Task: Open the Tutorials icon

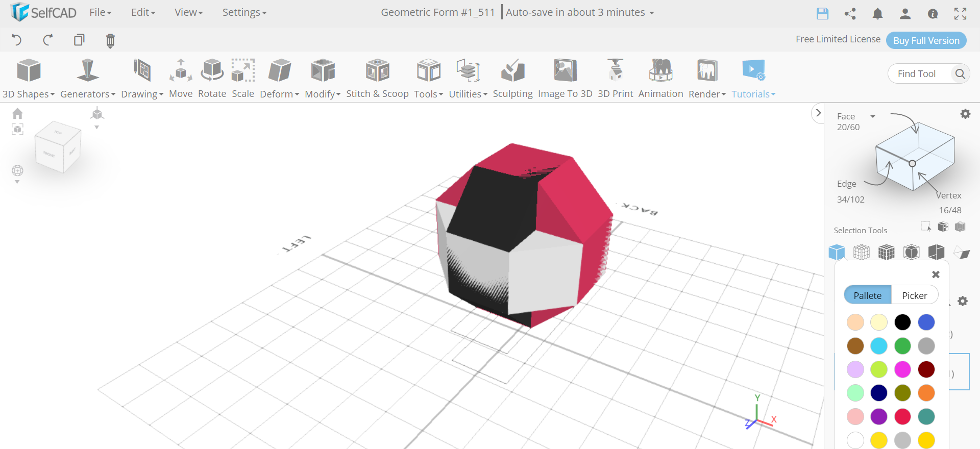Action: 753,70
